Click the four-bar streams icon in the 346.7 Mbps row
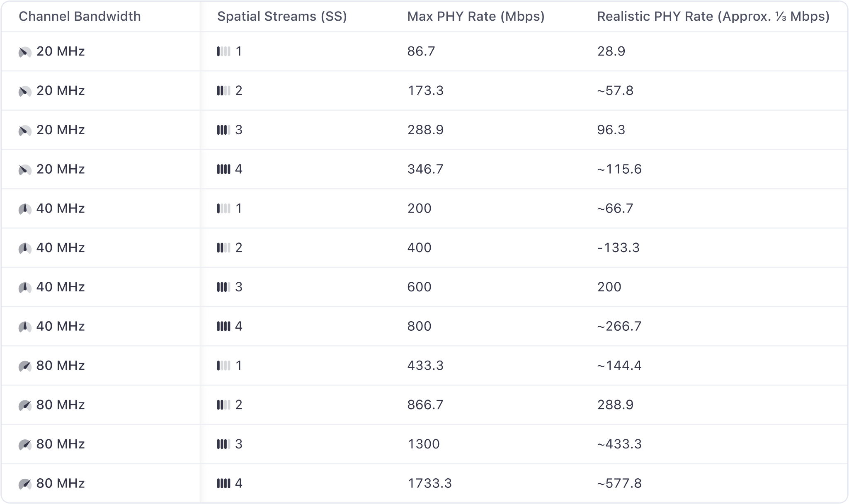Image resolution: width=849 pixels, height=504 pixels. [x=223, y=169]
